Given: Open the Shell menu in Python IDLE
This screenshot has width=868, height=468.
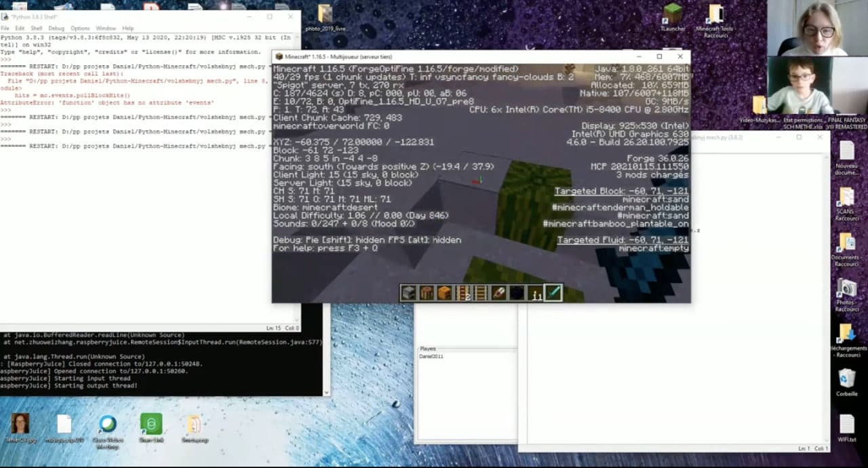Looking at the screenshot, I should [37, 28].
